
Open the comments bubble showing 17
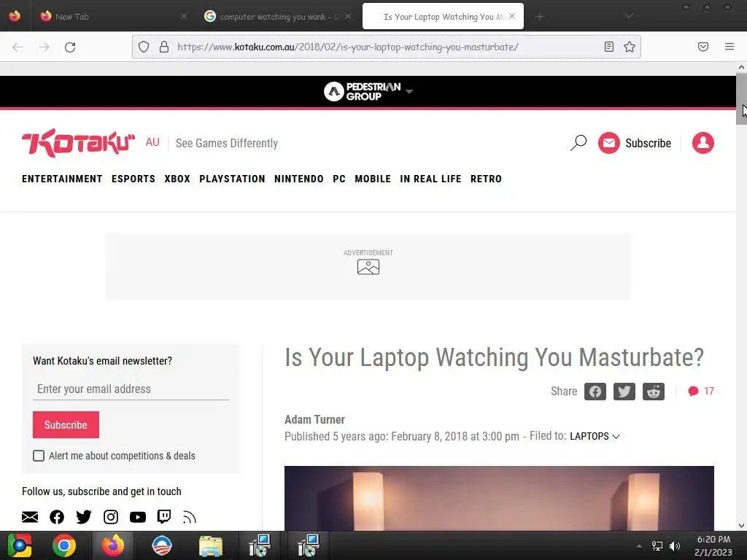coord(701,391)
